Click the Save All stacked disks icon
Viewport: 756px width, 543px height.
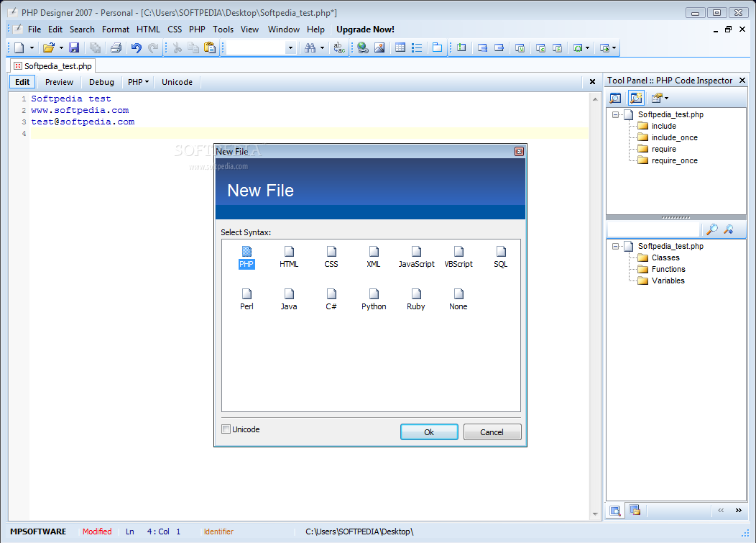point(95,47)
